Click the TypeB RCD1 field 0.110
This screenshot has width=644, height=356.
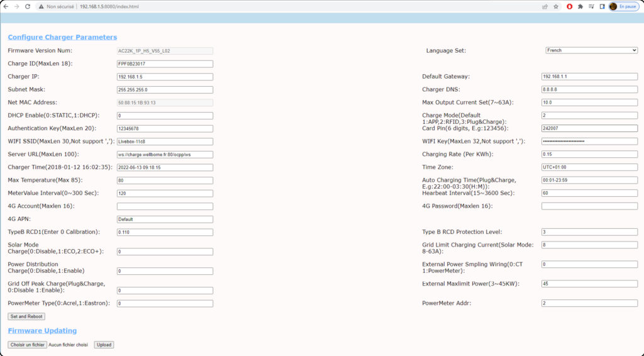[165, 232]
